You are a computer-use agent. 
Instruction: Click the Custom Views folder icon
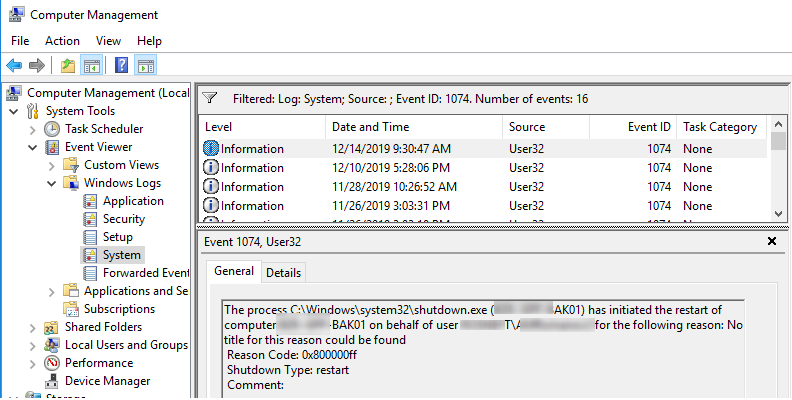pyautogui.click(x=71, y=165)
